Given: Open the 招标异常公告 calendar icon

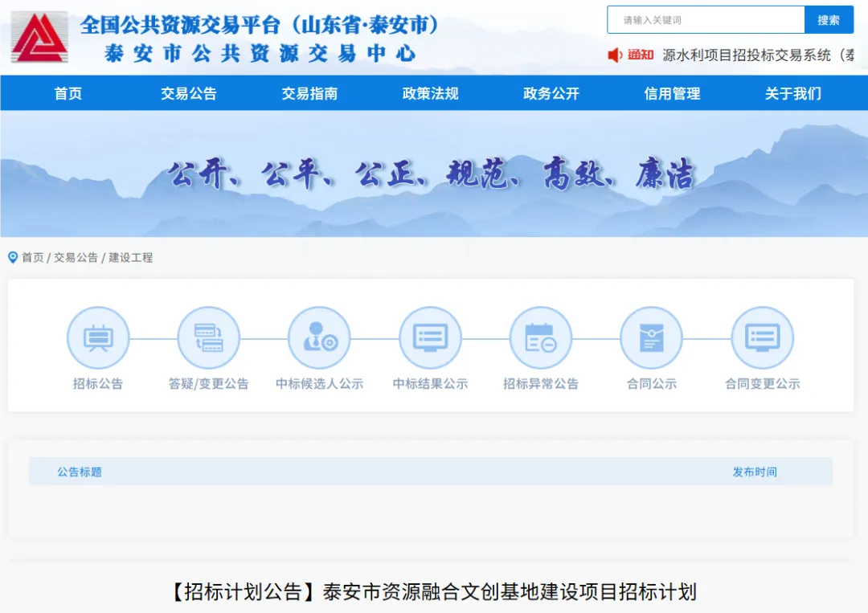Looking at the screenshot, I should click(541, 338).
